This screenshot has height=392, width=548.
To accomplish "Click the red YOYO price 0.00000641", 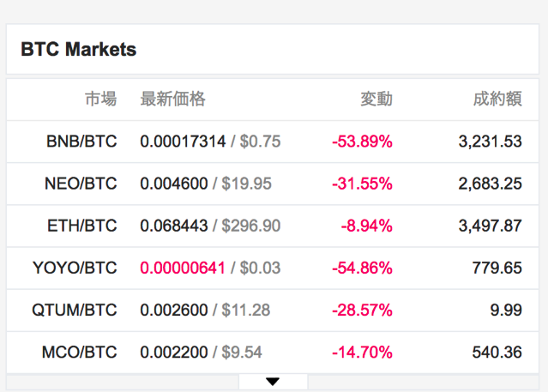I will point(183,268).
